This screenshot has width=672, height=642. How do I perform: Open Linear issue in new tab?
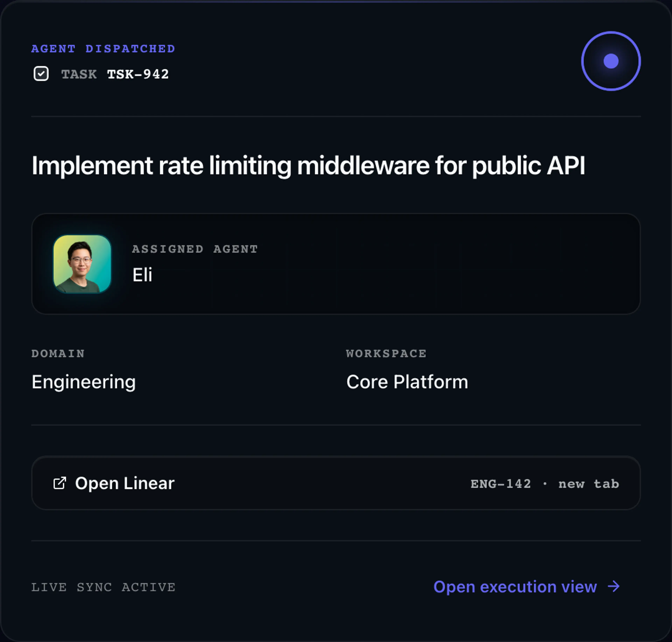pos(336,483)
